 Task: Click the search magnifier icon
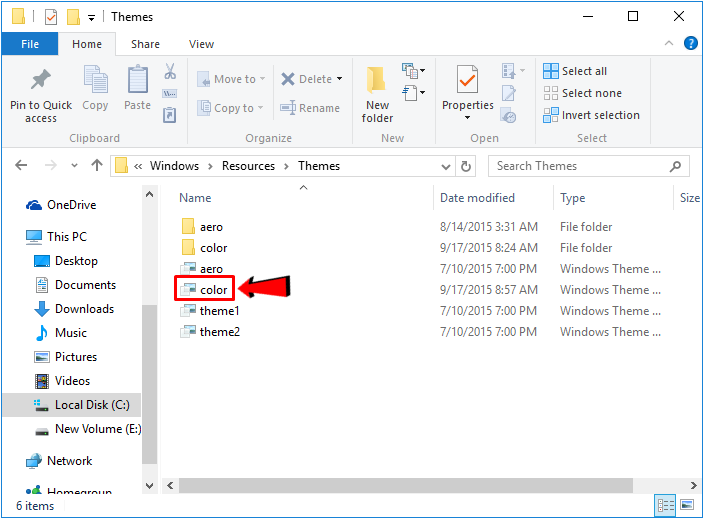click(675, 166)
